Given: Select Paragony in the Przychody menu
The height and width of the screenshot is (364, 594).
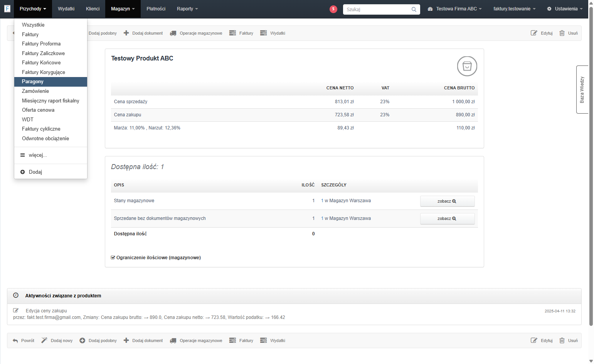Looking at the screenshot, I should click(x=50, y=82).
